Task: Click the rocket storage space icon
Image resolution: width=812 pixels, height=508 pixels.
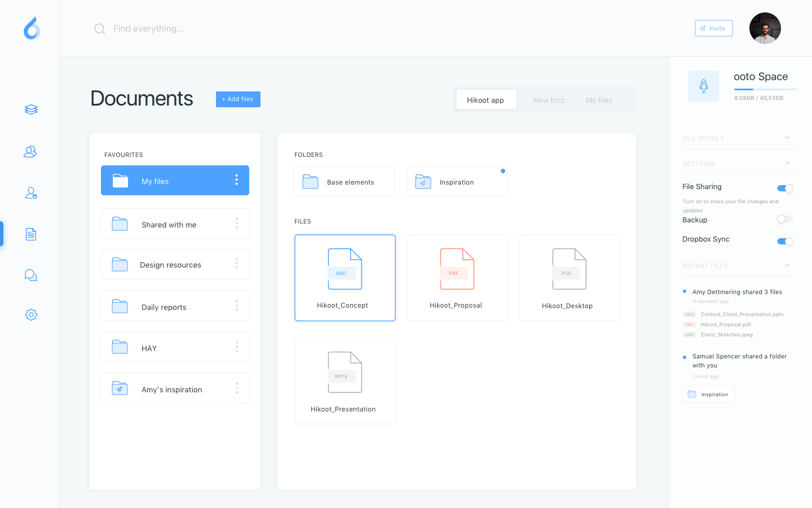Action: click(x=703, y=86)
